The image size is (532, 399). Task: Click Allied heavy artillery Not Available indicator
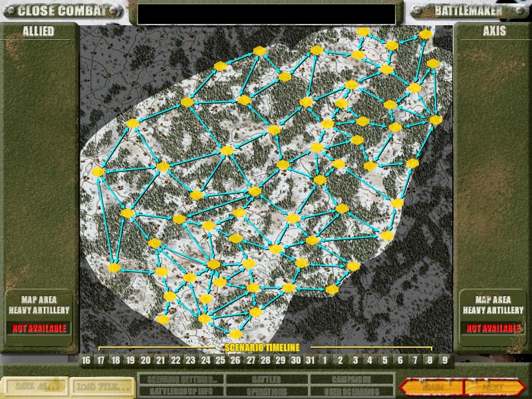click(39, 329)
